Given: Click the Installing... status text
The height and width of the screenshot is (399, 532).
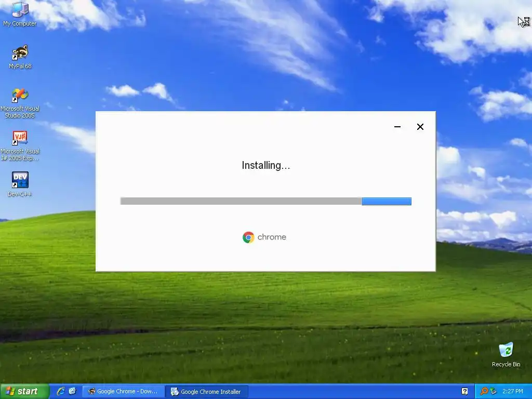Looking at the screenshot, I should 265,165.
